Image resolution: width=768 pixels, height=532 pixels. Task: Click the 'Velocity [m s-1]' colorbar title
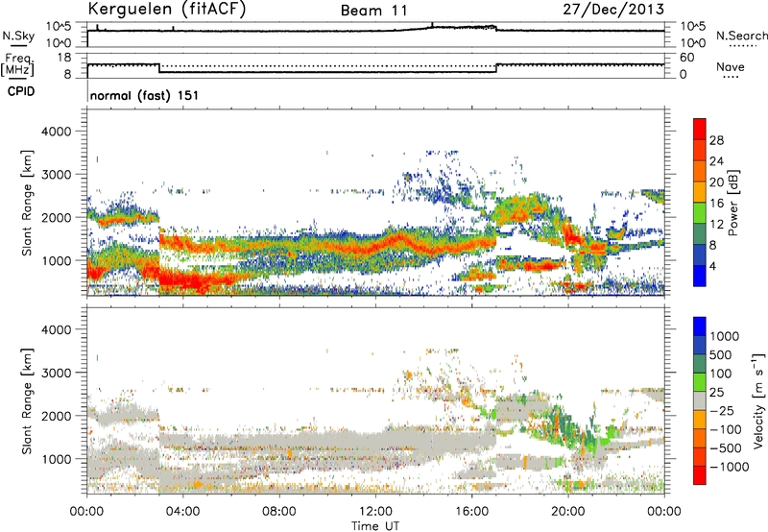(x=758, y=400)
